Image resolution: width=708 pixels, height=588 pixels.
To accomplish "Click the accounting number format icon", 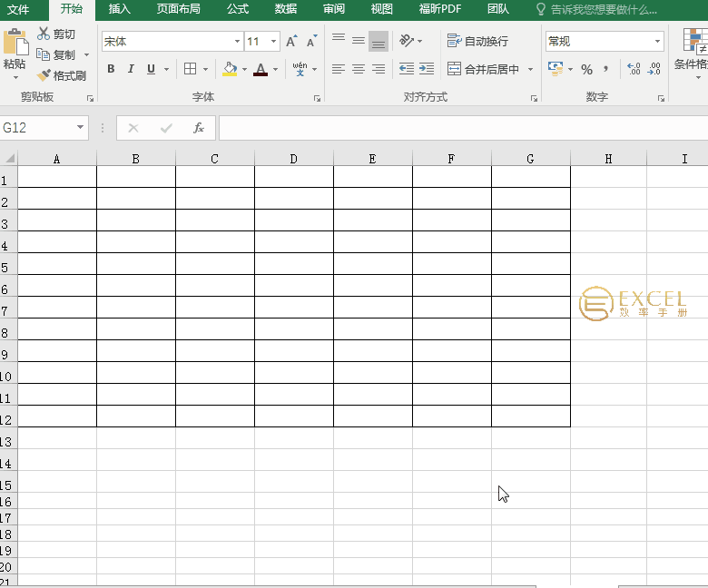I will click(556, 69).
